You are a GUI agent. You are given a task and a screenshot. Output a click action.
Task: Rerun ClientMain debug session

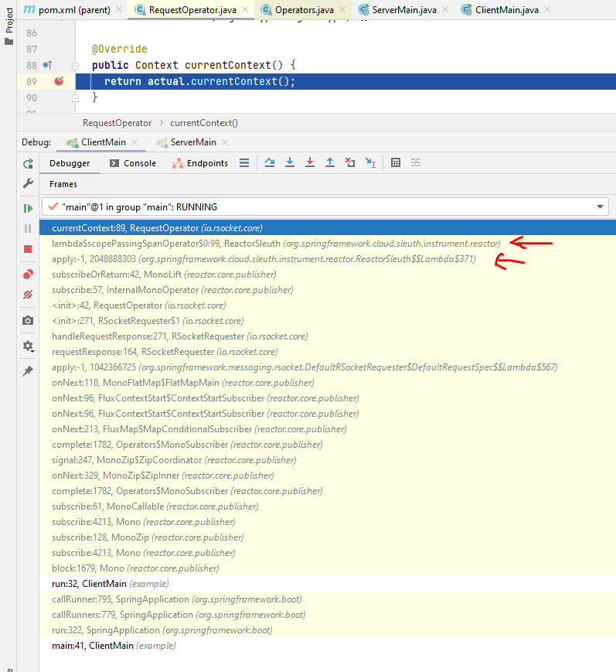tap(28, 163)
